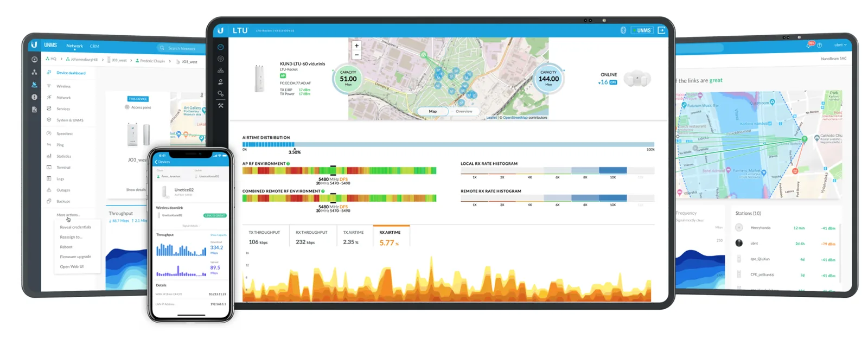Click the UNMS button in LTU header
Screen dimensions: 868x339
pos(642,30)
